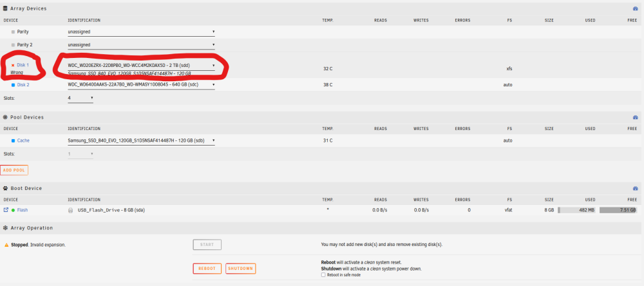This screenshot has width=644, height=286.
Task: Click the START array button
Action: coord(207,245)
